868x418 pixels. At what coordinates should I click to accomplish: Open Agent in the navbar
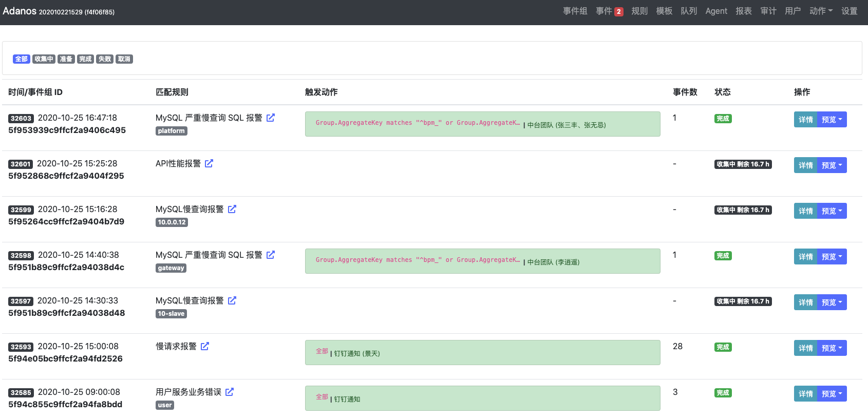[716, 11]
